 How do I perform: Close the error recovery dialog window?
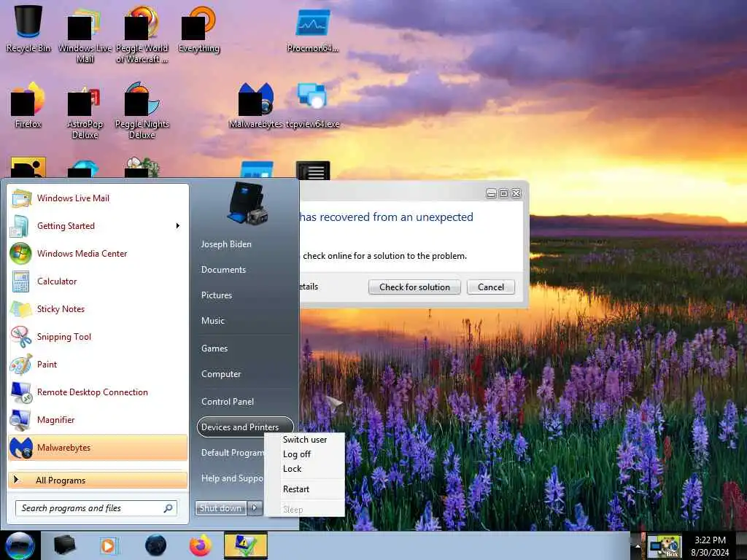pos(516,193)
